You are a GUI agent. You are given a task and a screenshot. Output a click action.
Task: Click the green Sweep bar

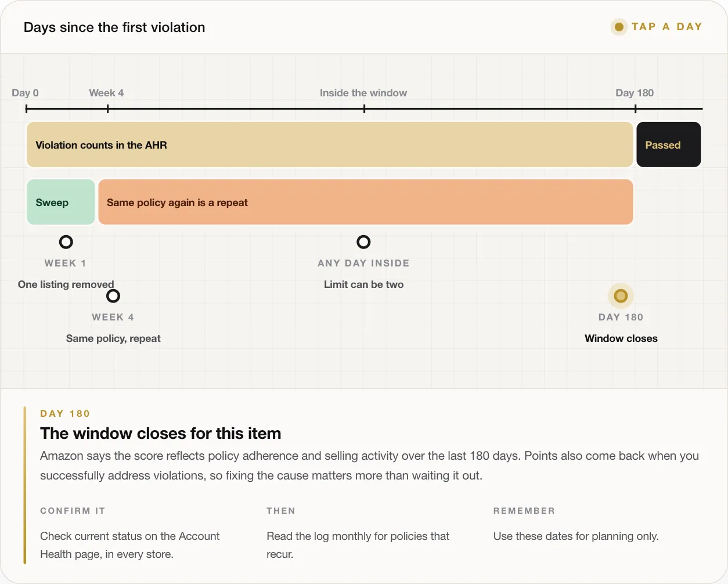[x=61, y=202]
